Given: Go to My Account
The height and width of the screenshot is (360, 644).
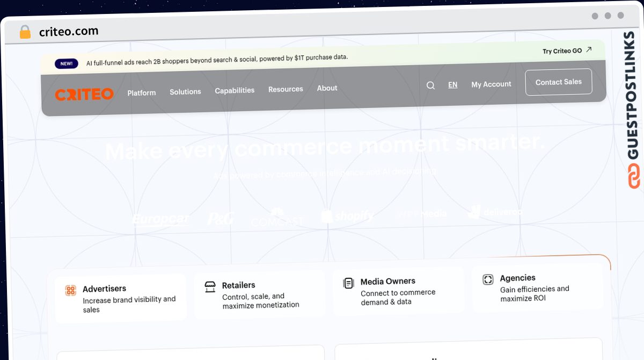Looking at the screenshot, I should click(x=491, y=84).
